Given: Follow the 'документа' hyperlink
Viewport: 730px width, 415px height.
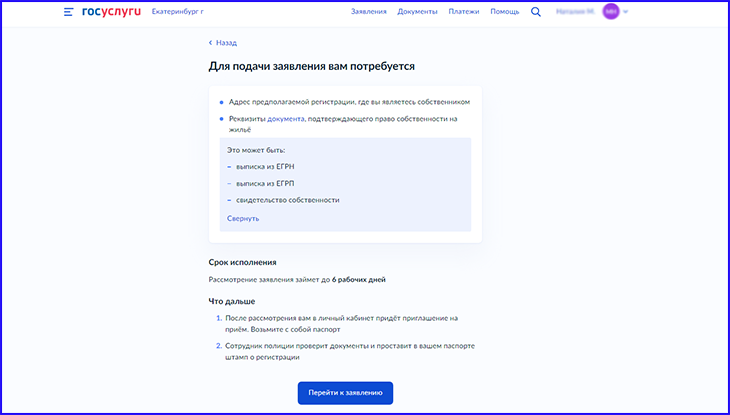Looking at the screenshot, I should (286, 119).
